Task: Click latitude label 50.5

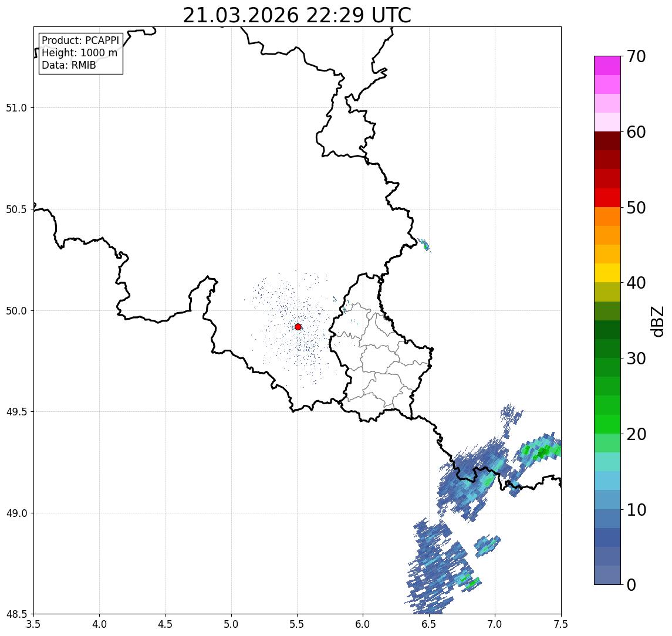Action: coord(16,209)
